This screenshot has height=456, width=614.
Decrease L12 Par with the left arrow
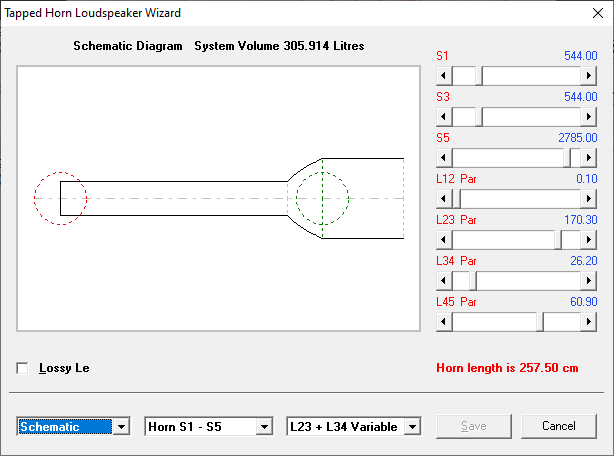[444, 199]
